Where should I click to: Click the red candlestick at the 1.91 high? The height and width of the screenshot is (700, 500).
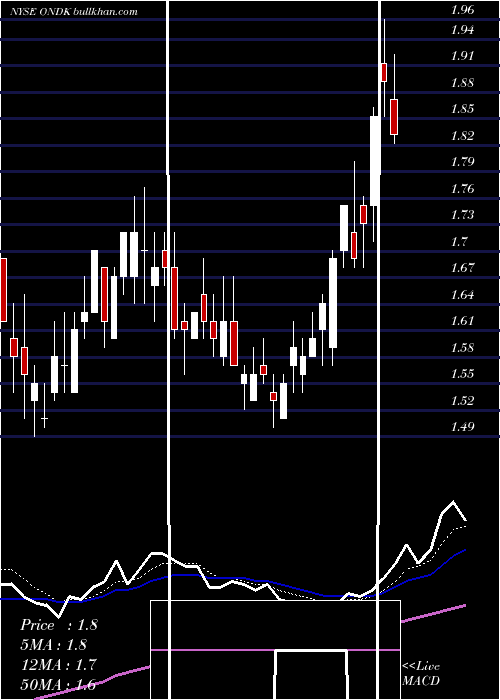click(384, 72)
